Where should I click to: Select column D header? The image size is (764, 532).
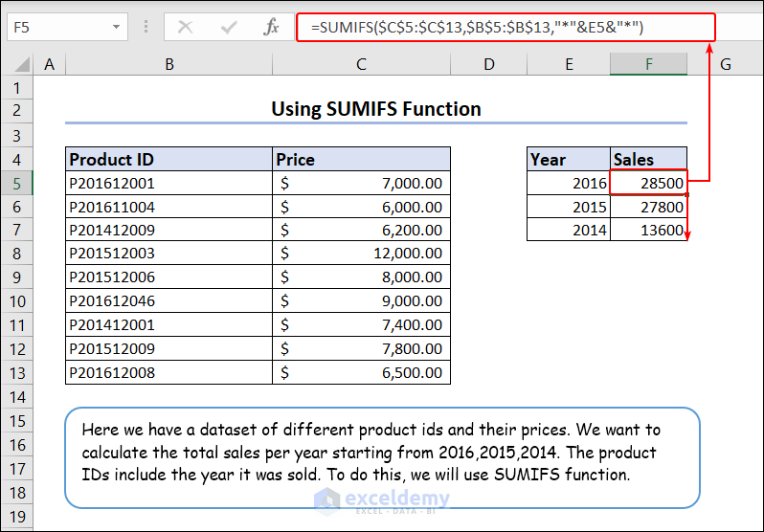click(488, 64)
